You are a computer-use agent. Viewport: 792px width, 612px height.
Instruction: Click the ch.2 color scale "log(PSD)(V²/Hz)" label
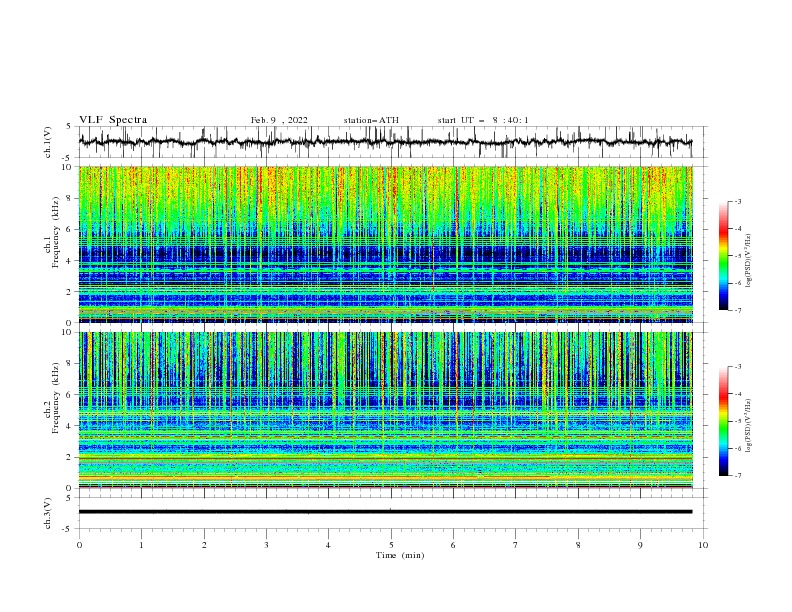749,426
